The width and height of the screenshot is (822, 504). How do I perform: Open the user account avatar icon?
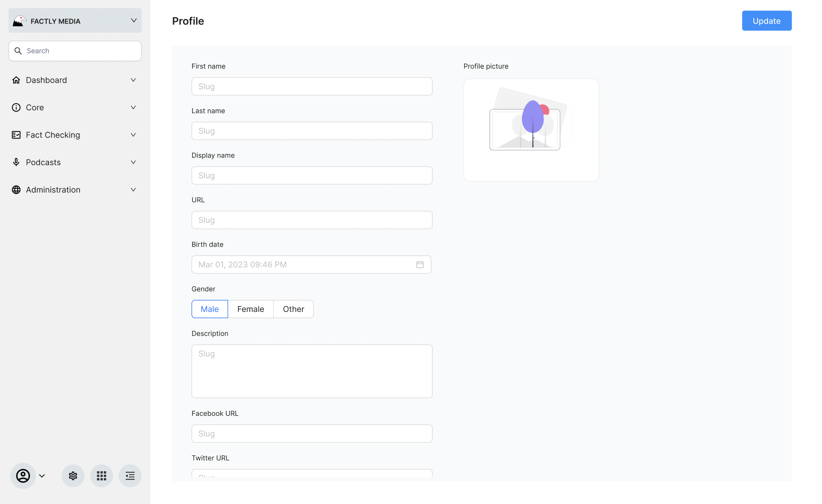point(23,476)
